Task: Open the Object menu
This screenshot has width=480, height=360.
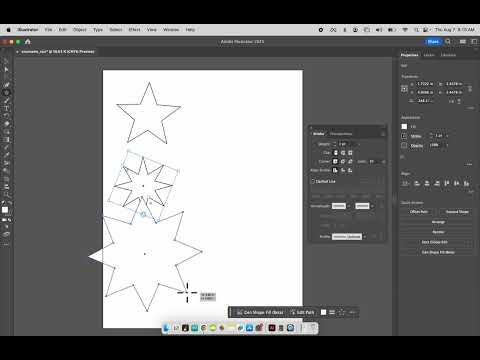Action: pyautogui.click(x=80, y=30)
